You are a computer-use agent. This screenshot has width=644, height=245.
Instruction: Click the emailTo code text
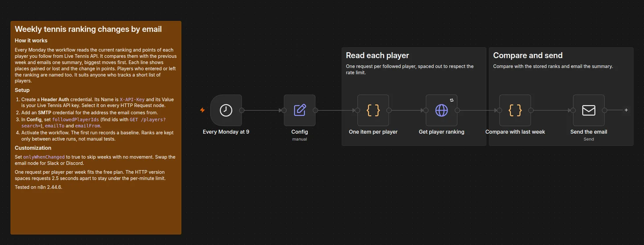(54, 126)
